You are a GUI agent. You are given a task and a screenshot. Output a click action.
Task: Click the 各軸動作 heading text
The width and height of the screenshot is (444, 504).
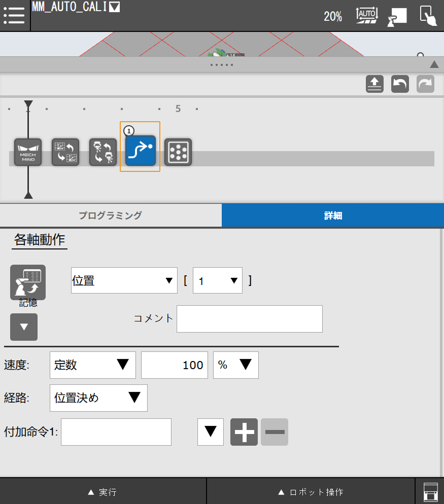pos(40,240)
